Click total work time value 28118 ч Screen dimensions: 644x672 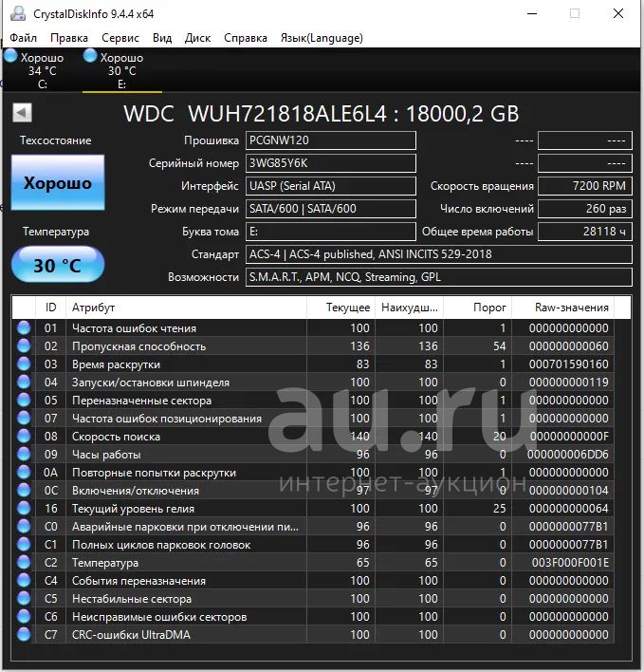click(x=585, y=232)
